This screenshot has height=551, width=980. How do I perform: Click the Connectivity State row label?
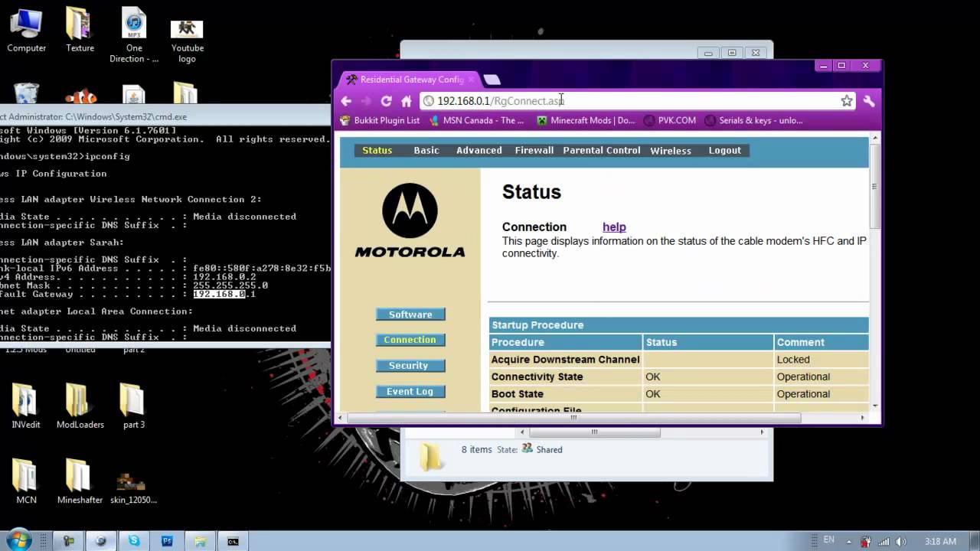pyautogui.click(x=537, y=377)
